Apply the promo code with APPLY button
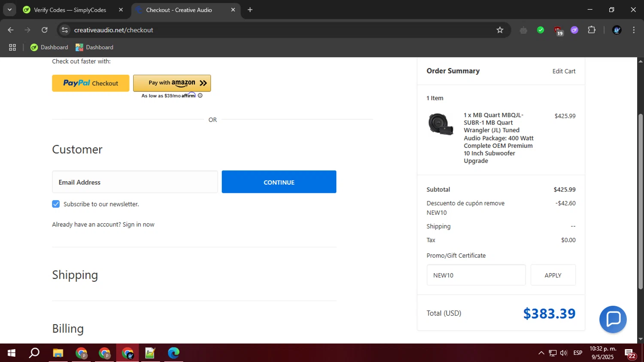 pyautogui.click(x=553, y=275)
